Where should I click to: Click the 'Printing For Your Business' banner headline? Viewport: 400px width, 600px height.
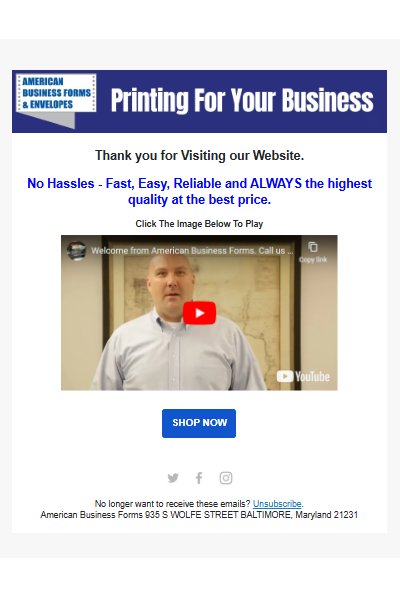point(242,100)
